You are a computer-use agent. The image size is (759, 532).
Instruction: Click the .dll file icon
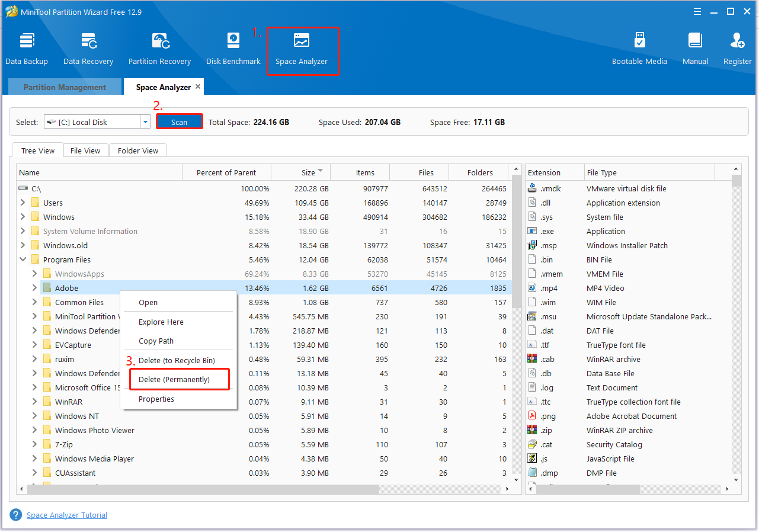click(x=532, y=203)
